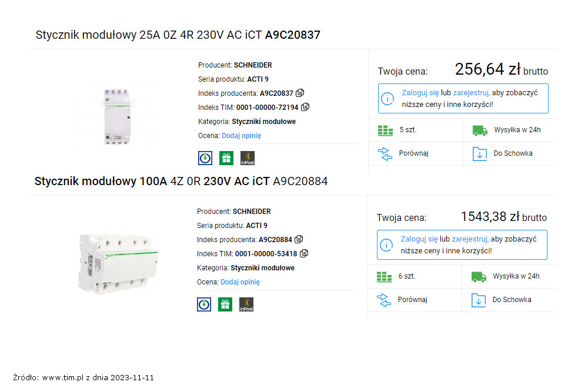Image resolution: width=588 pixels, height=392 pixels.
Task: Open Zaloguj się link for first product
Action: pos(420,93)
